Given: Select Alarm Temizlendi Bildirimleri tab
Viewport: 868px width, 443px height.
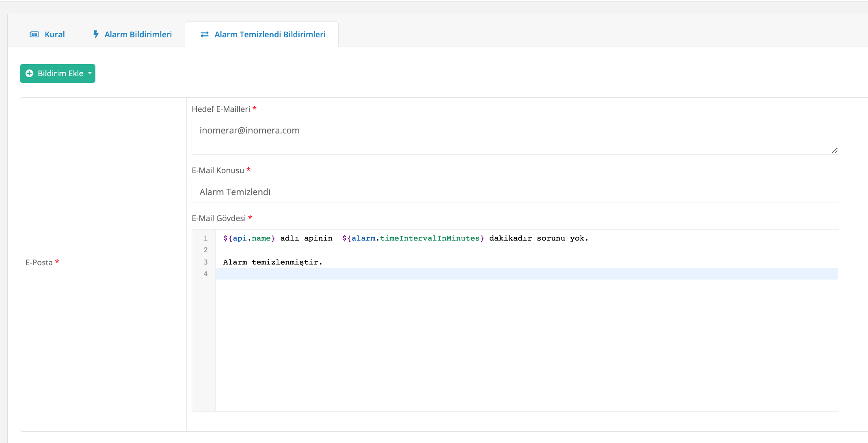Looking at the screenshot, I should coord(262,34).
